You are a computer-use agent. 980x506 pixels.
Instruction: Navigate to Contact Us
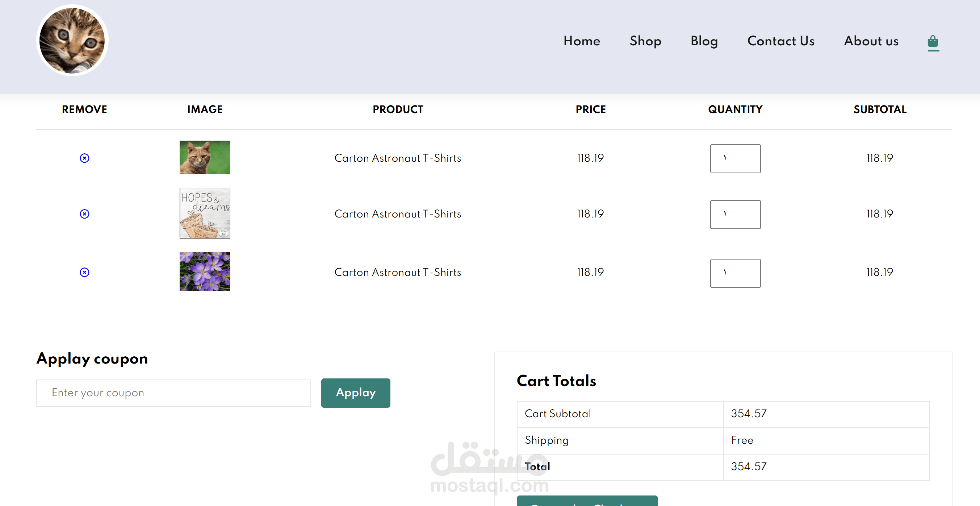click(x=781, y=41)
